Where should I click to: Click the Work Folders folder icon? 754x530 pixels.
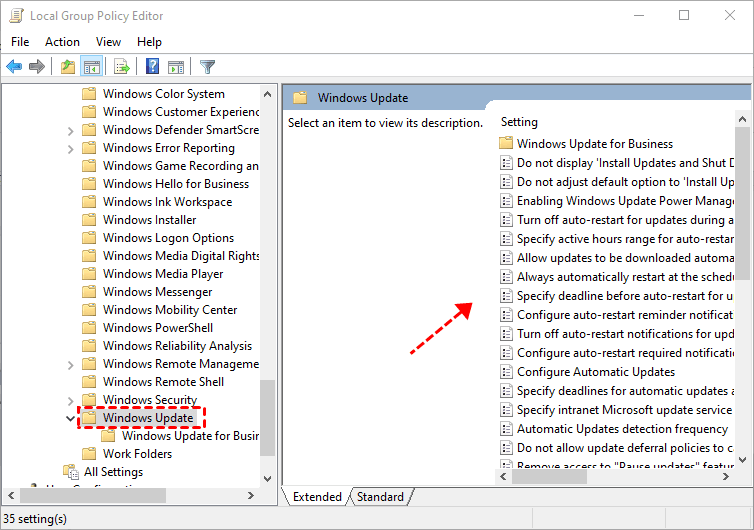tap(89, 454)
